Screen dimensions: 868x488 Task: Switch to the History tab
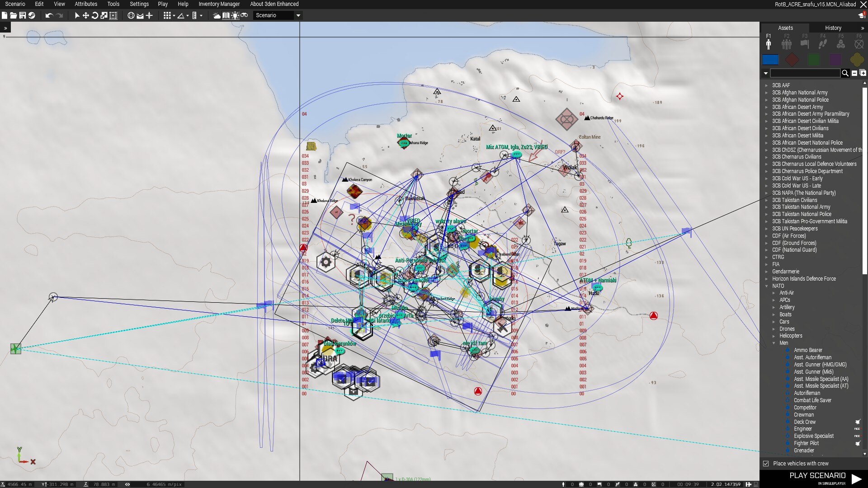pos(833,28)
